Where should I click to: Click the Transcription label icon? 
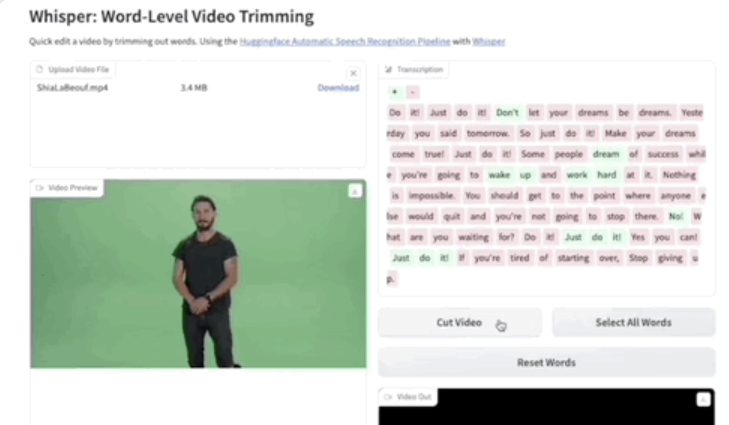coord(389,70)
